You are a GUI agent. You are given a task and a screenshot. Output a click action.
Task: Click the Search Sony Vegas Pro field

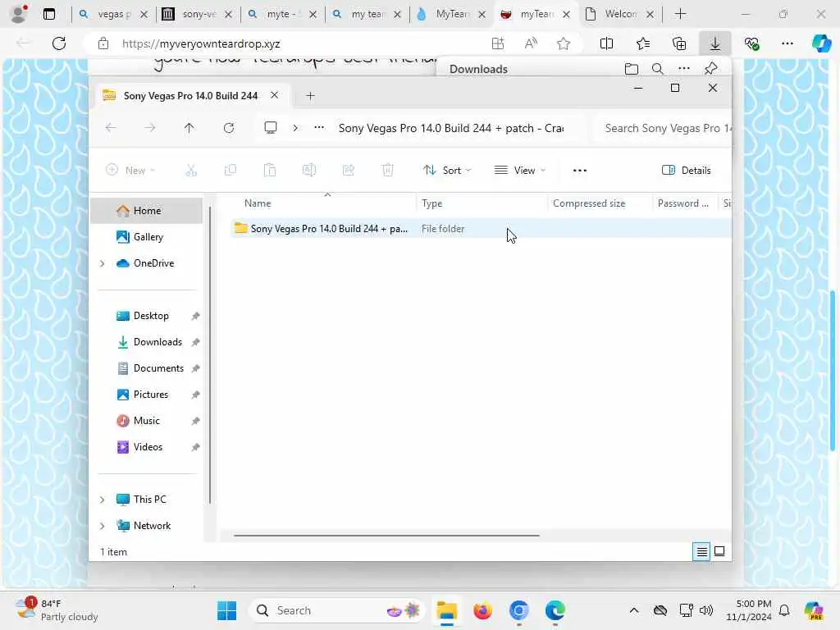(663, 128)
